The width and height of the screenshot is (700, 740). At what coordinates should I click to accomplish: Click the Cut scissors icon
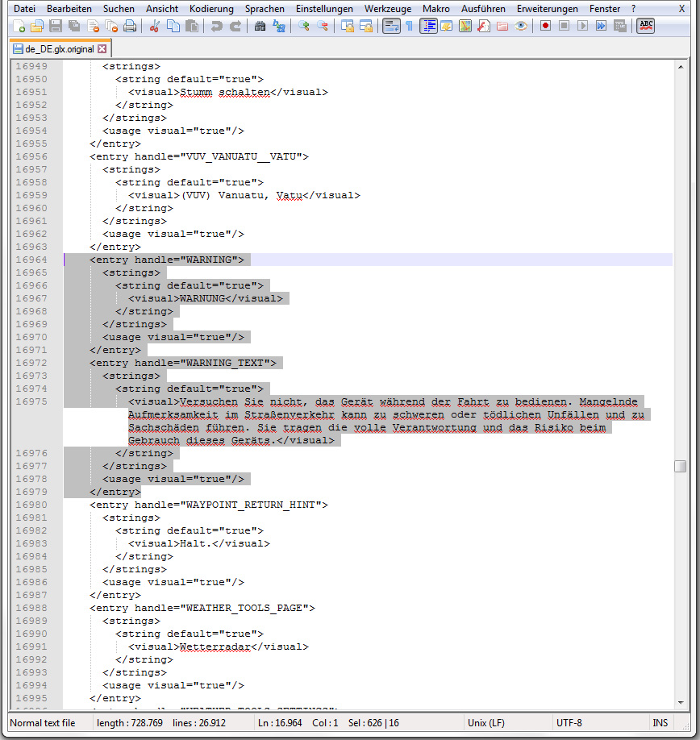click(155, 27)
